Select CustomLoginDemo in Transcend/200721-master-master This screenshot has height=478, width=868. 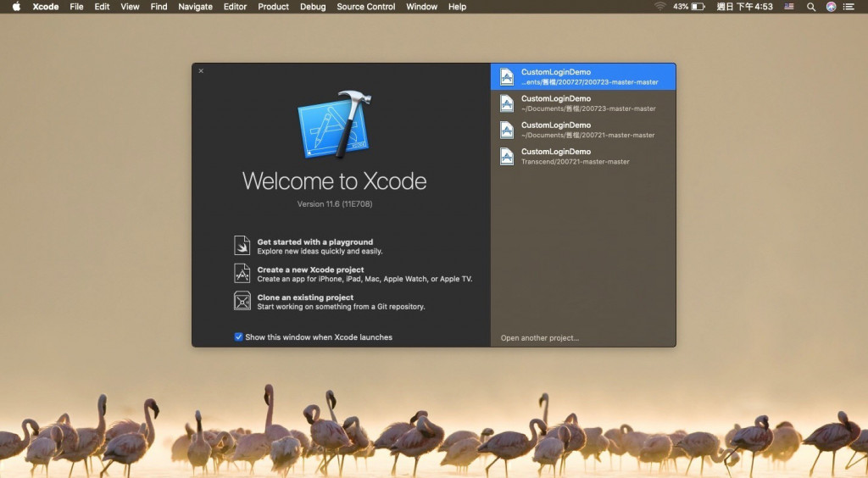(583, 157)
